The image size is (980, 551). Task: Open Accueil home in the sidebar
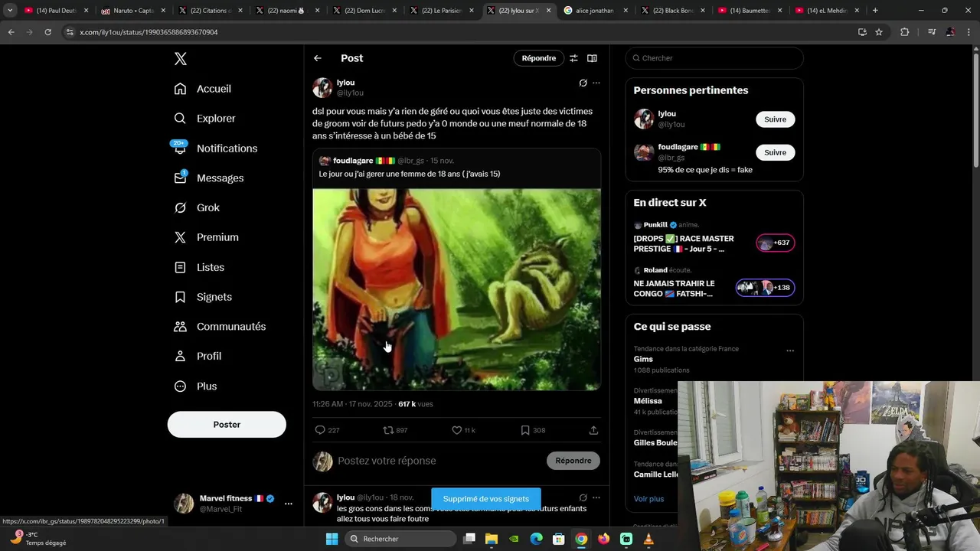pos(203,89)
